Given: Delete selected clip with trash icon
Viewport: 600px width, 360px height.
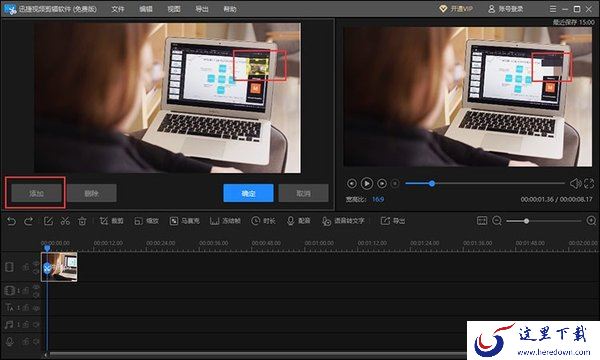Looking at the screenshot, I should click(x=82, y=221).
